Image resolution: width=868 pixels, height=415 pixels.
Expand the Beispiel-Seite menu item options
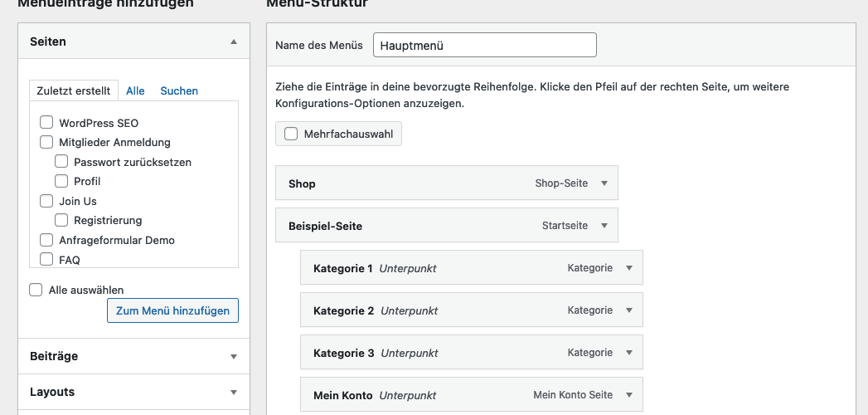pyautogui.click(x=604, y=226)
